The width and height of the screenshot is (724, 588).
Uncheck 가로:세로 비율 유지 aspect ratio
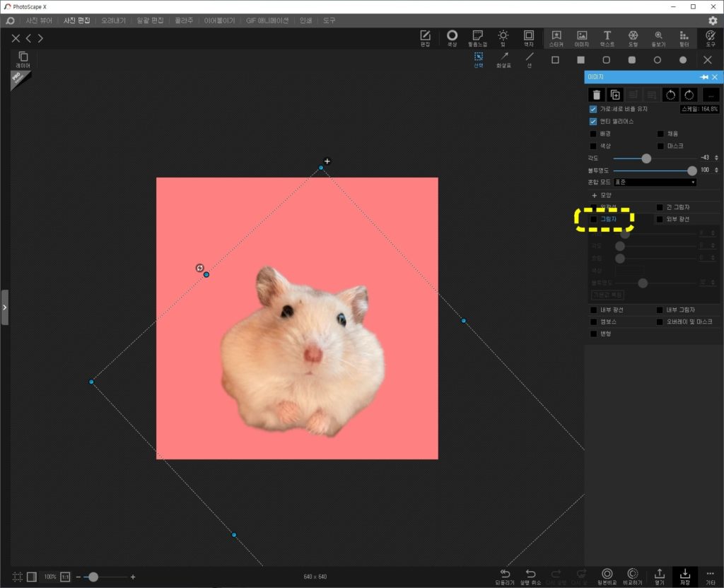[x=593, y=110]
